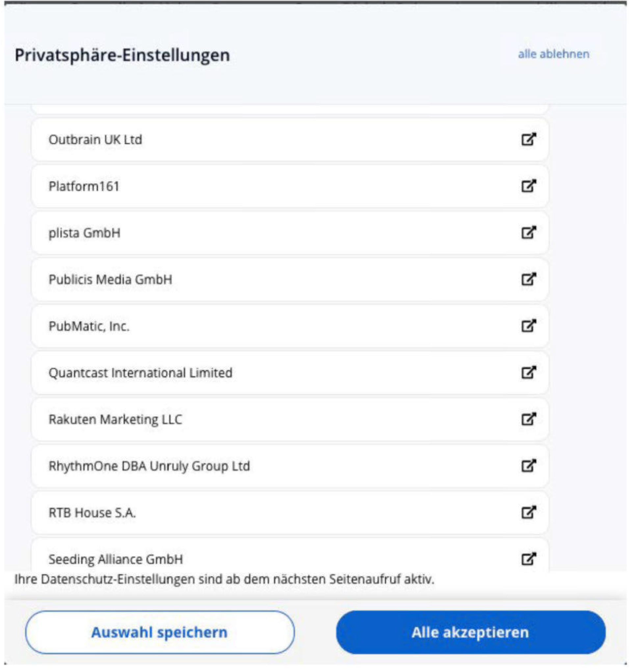The height and width of the screenshot is (672, 635).
Task: Click Rakuten Marketing LLC external link icon
Action: [528, 419]
